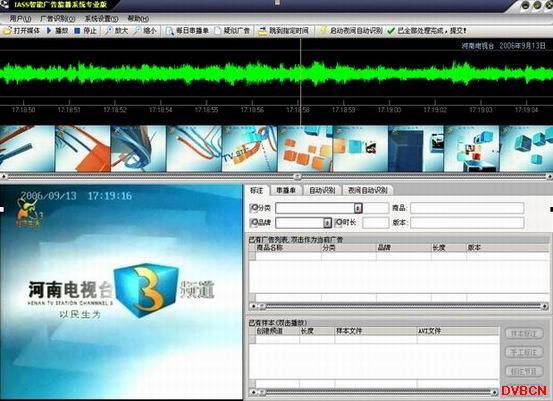This screenshot has width=553, height=401.
Task: Open the 每日串播单 daily playlist toolbar item
Action: click(x=187, y=31)
